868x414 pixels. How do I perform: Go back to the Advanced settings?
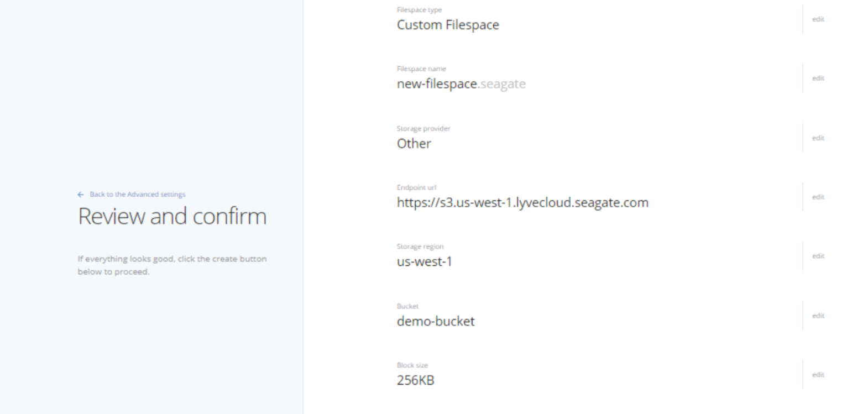tap(138, 195)
